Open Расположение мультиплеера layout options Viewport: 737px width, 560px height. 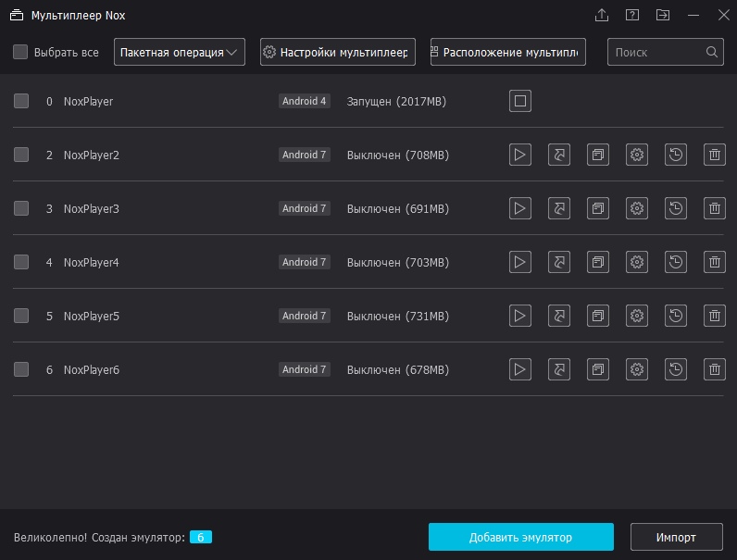point(507,52)
